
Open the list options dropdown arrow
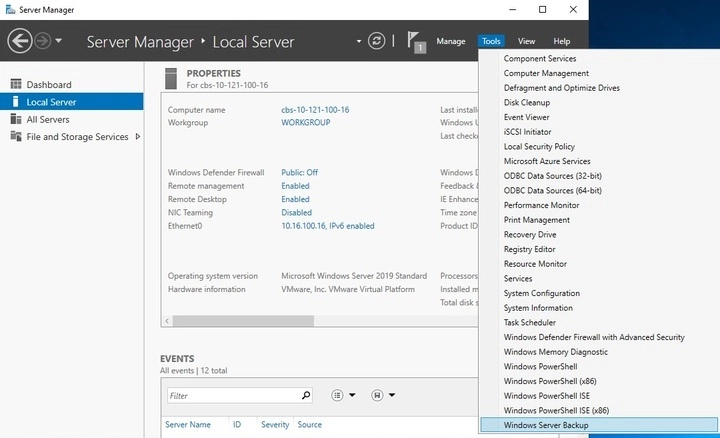point(352,395)
